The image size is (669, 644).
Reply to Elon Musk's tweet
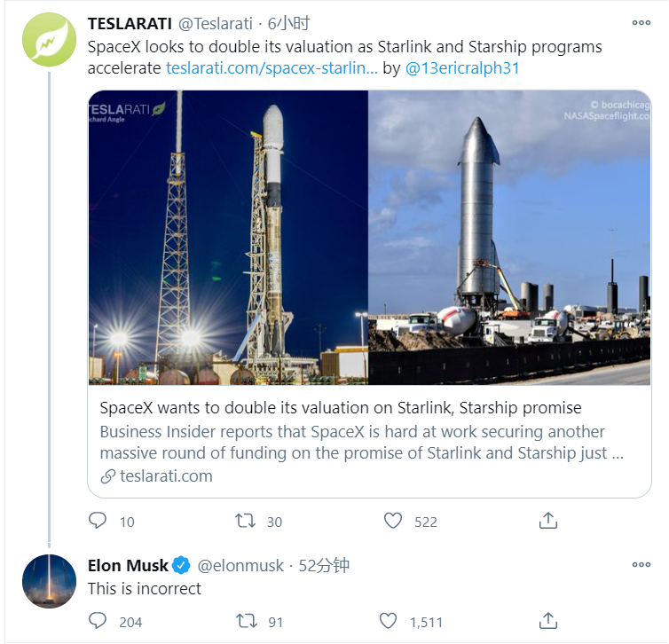click(98, 621)
